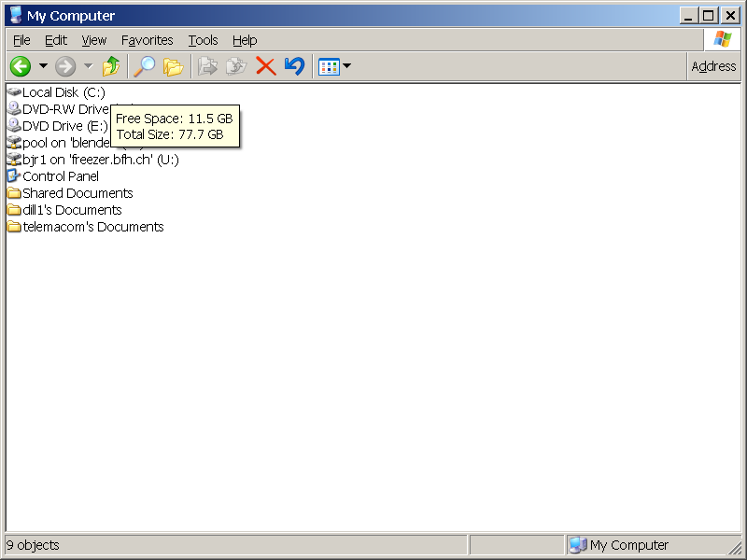Open the File menu
The image size is (747, 560).
click(x=21, y=40)
